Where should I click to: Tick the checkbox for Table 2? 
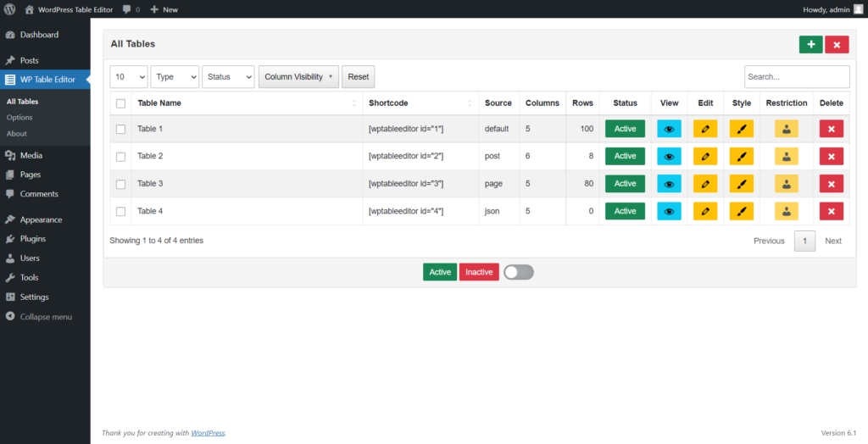point(120,157)
